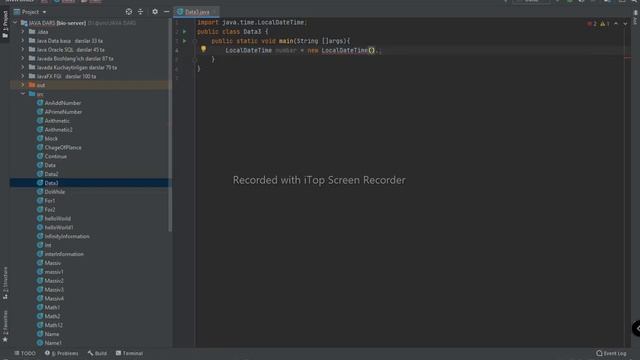This screenshot has width=640, height=360.
Task: Expand the Java Data baza folder
Action: (23, 41)
